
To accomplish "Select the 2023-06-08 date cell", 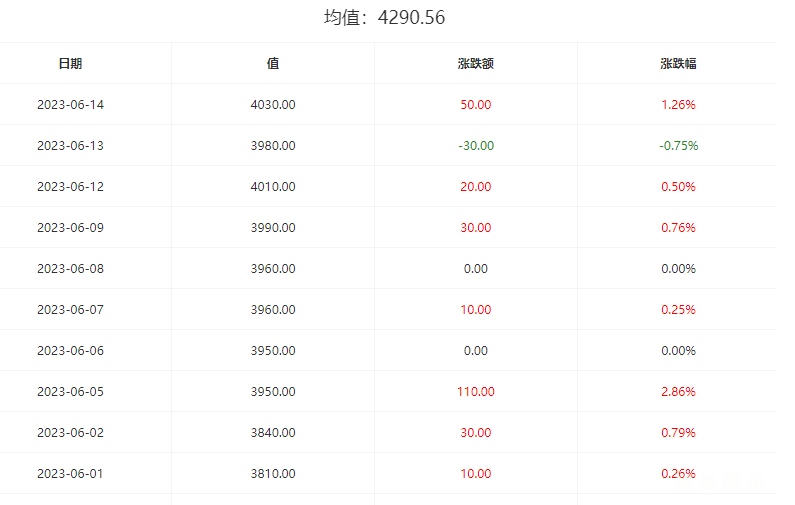I will coord(70,269).
